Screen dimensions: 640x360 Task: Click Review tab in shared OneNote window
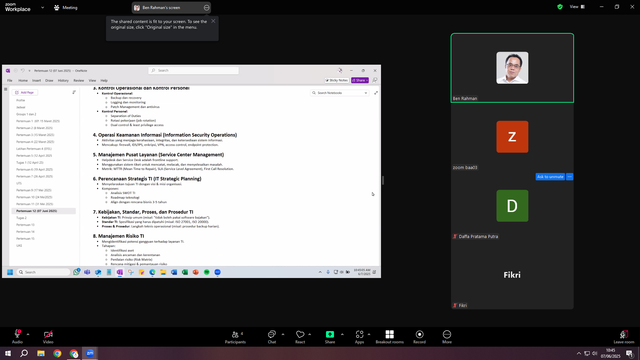[78, 81]
